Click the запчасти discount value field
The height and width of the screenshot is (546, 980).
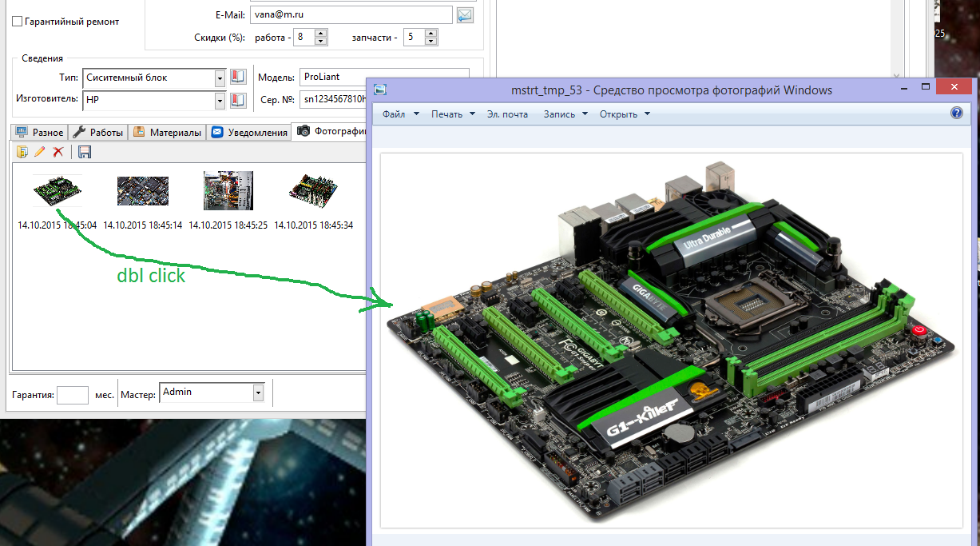(x=415, y=38)
